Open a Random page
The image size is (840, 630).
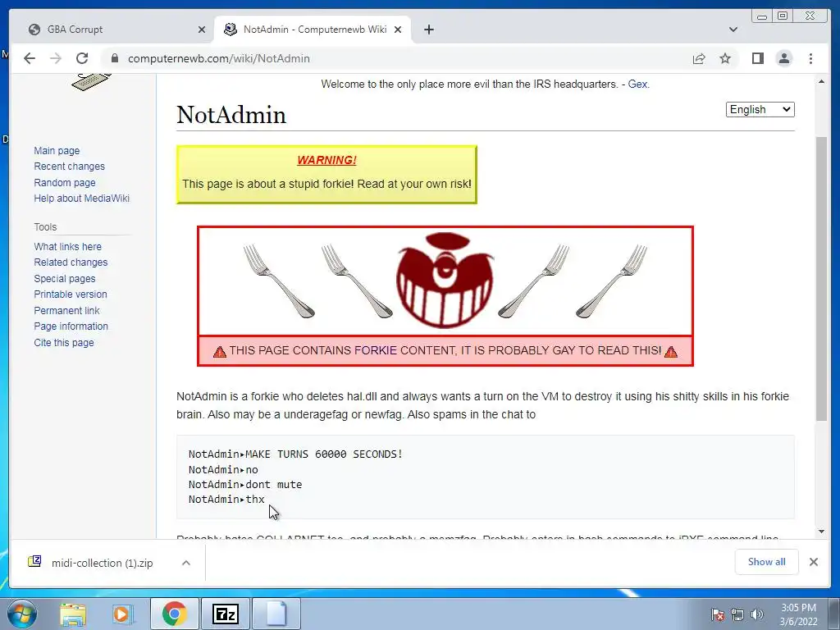[x=64, y=182]
